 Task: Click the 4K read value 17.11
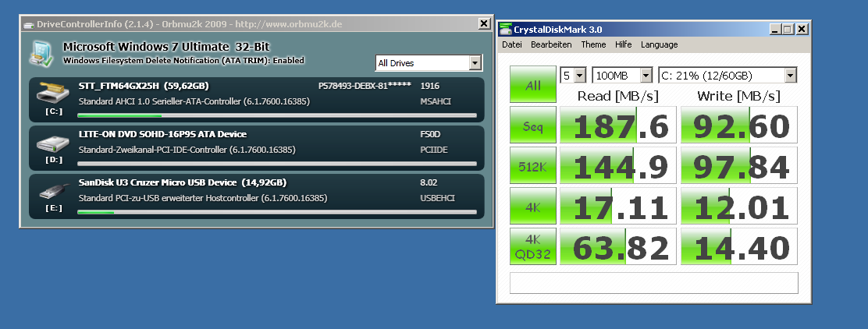pyautogui.click(x=618, y=207)
